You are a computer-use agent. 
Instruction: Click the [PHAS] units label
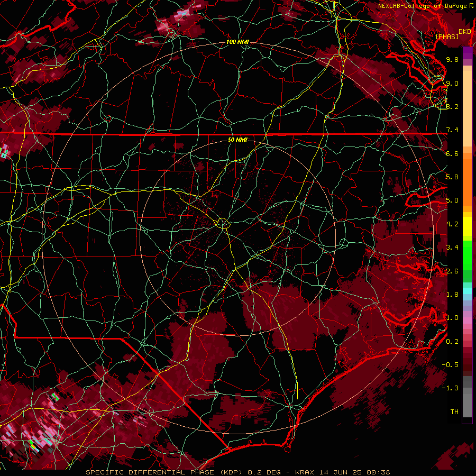point(447,37)
